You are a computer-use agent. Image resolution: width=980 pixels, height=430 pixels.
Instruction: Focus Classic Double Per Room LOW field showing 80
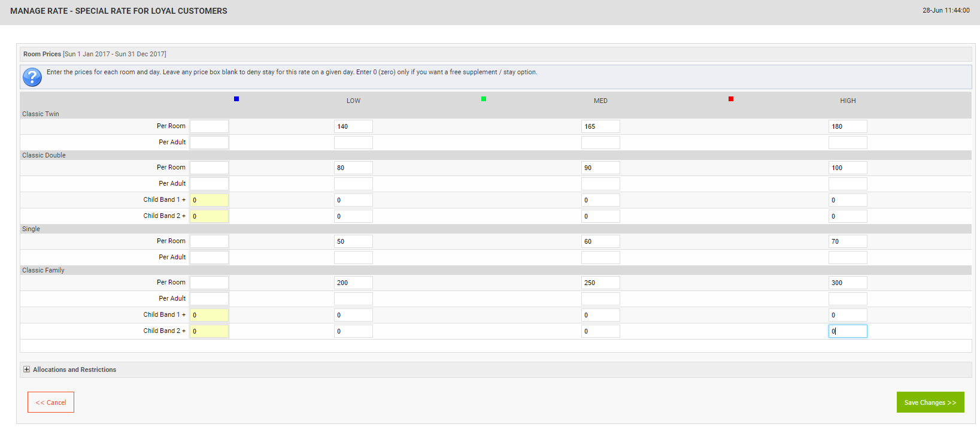[x=353, y=168]
